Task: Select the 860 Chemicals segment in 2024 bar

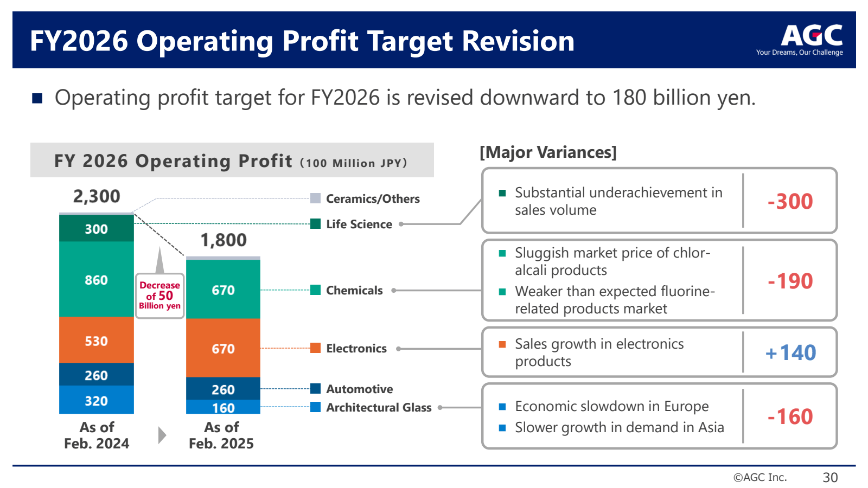Action: 97,279
